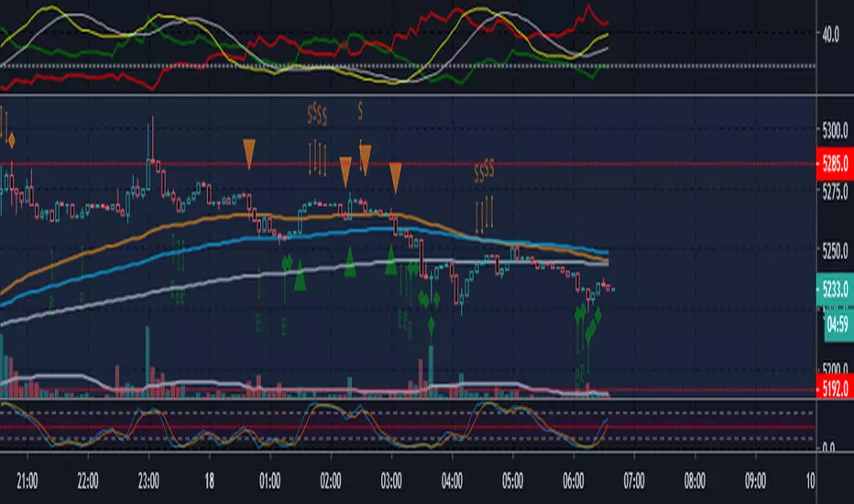Click the 04:00 time axis label

(452, 481)
